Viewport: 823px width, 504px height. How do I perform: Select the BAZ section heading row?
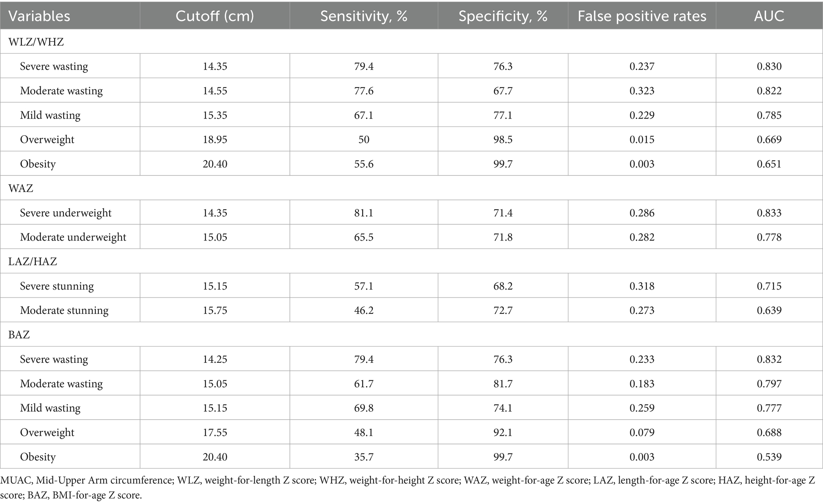click(x=19, y=335)
